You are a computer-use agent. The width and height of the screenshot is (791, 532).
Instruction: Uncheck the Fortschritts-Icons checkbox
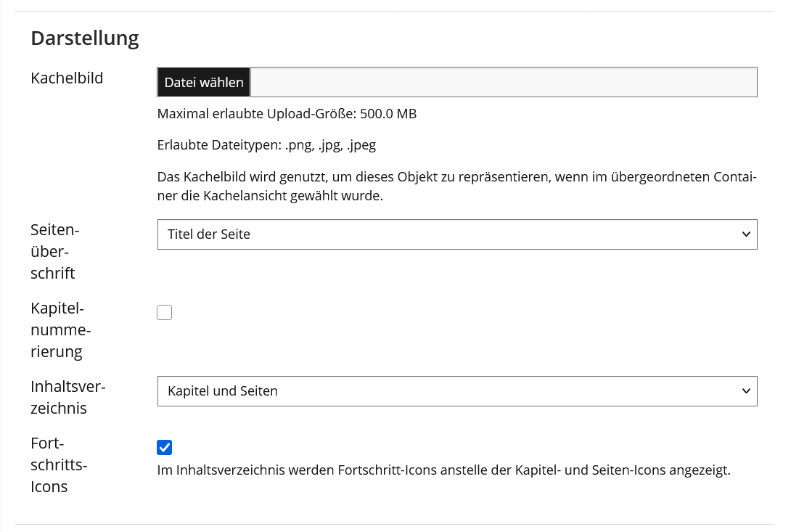[165, 447]
